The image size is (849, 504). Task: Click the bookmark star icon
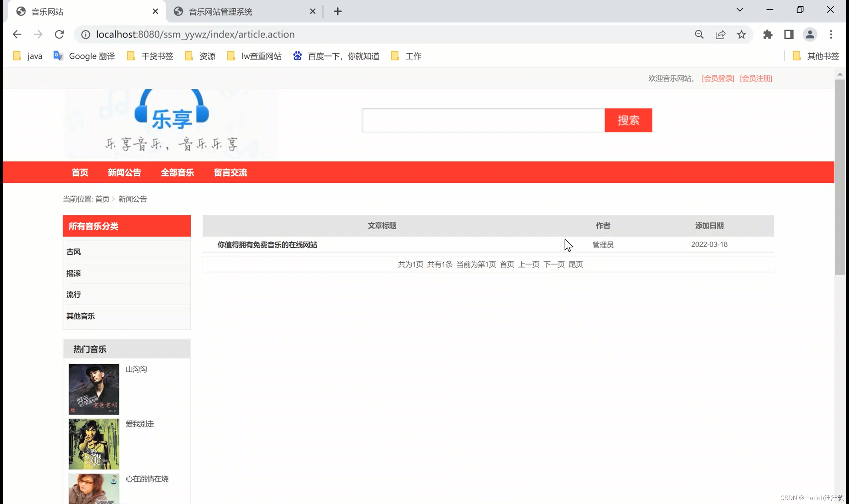point(741,34)
